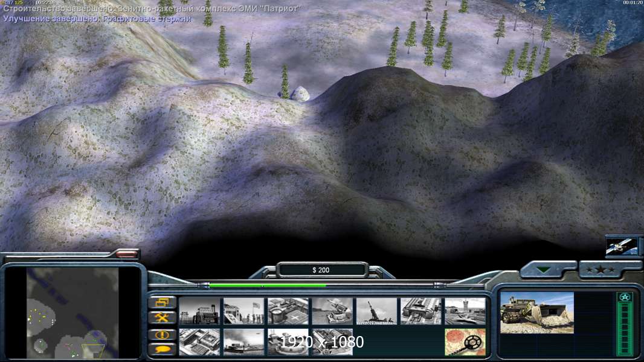The height and width of the screenshot is (362, 644).
Task: Choose the Supply Center with helipad
Action: coord(288,311)
